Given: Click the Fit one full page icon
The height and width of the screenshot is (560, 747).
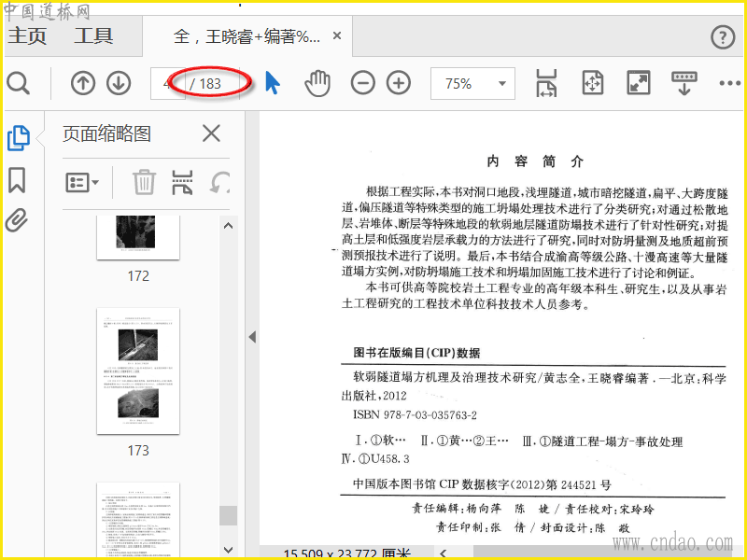Looking at the screenshot, I should (x=593, y=83).
